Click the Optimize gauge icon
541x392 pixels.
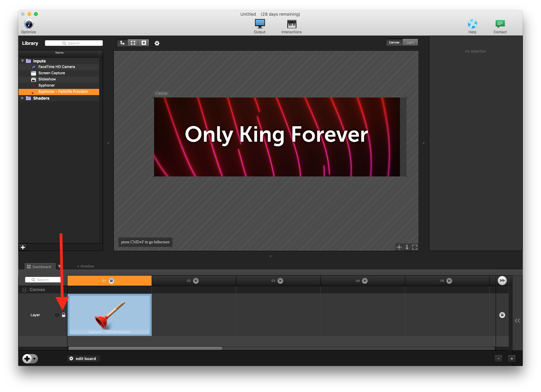29,24
